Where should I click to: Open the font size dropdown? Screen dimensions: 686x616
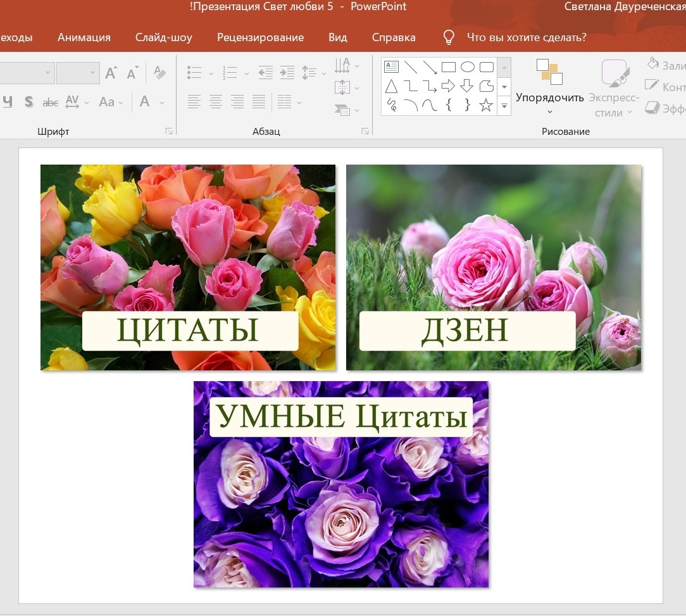click(93, 73)
